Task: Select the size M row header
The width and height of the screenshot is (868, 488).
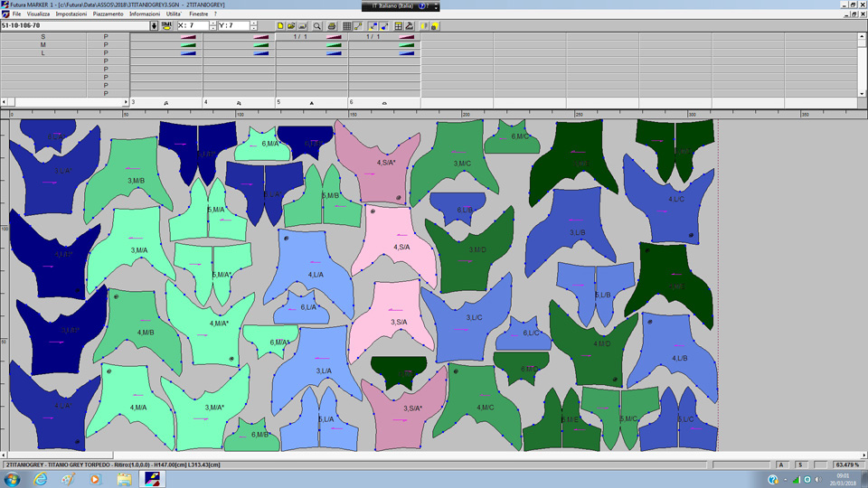Action: tap(42, 44)
